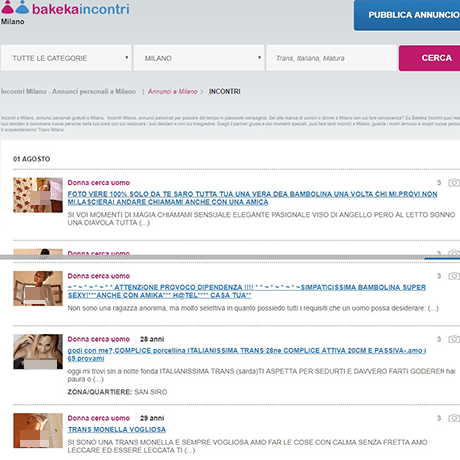
Task: Click 'Donna cerca uomo' above 'FOTO VERE 100%'
Action: coord(99,183)
